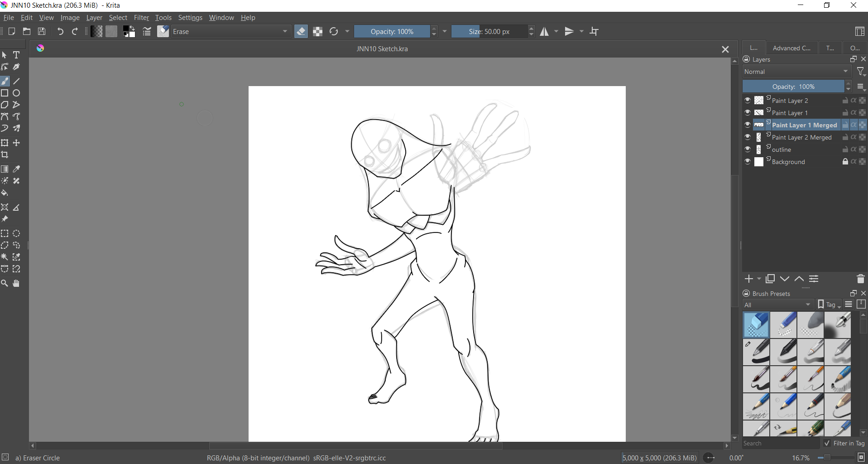Toggle Preserve Alpha checkerboard button
The image size is (868, 464).
click(x=318, y=31)
